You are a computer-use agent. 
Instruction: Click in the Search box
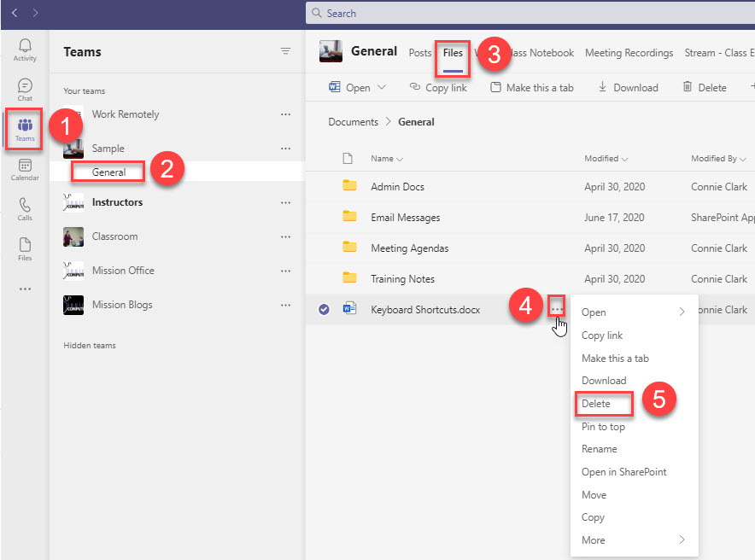(x=530, y=13)
